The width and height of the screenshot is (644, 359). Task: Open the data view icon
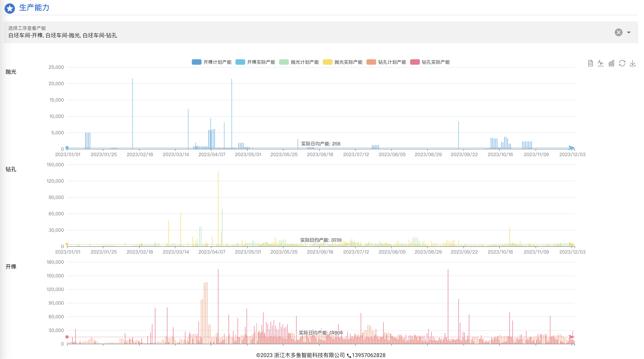click(x=590, y=63)
